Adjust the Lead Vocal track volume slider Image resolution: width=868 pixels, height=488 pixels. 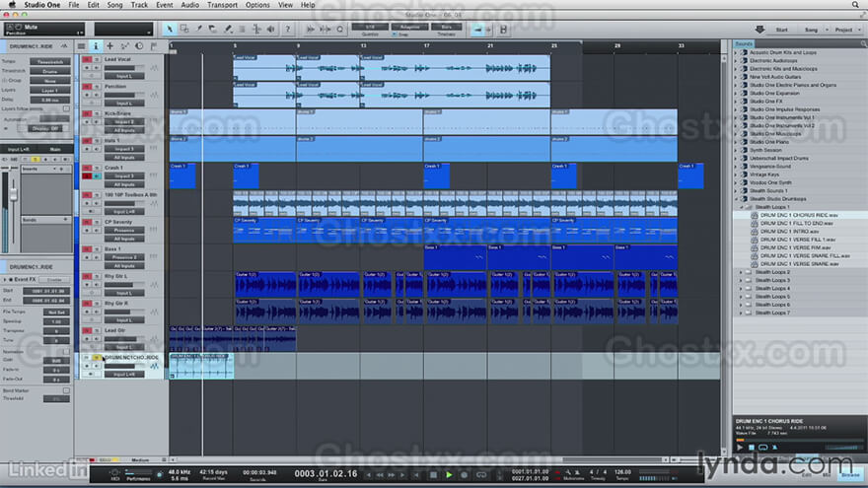pos(124,67)
